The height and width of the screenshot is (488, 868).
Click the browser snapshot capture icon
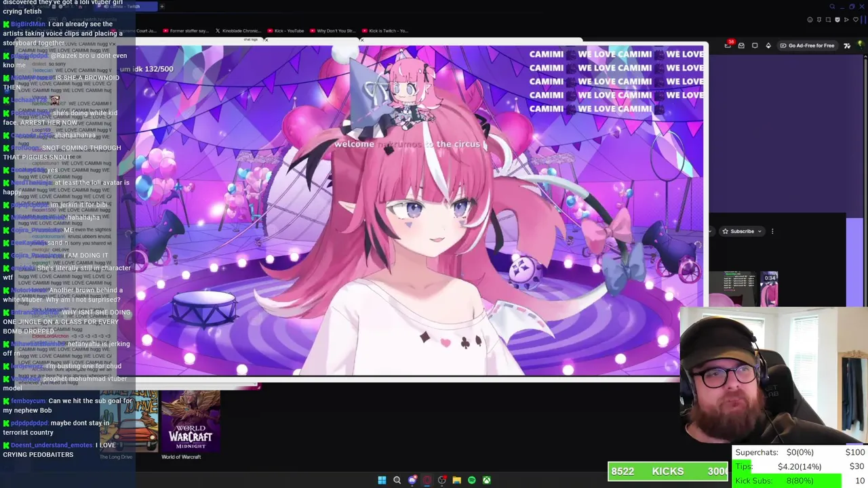[x=828, y=20]
